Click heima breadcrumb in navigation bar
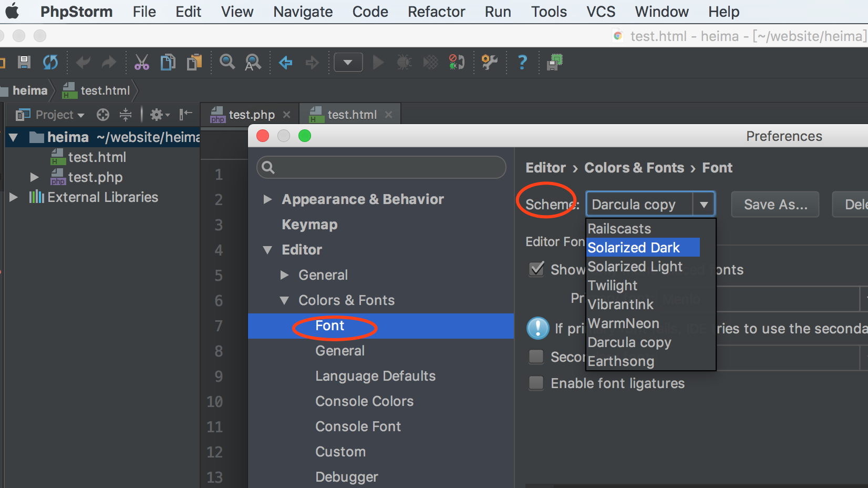The image size is (868, 488). coord(30,90)
